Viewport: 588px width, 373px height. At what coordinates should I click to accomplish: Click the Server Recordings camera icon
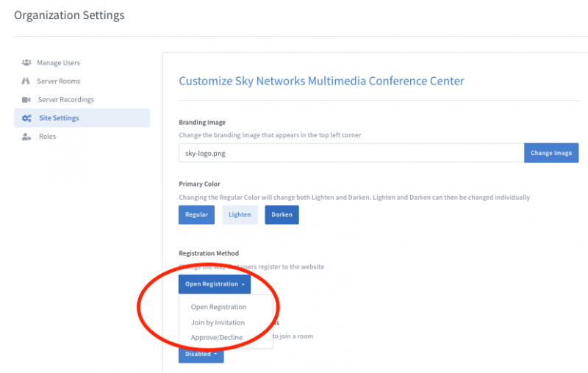[x=26, y=100]
